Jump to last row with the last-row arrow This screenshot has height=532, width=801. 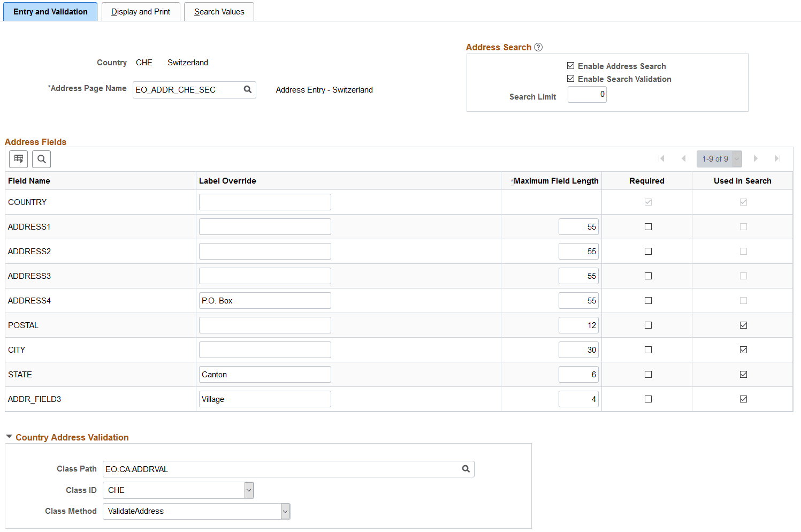(x=777, y=158)
